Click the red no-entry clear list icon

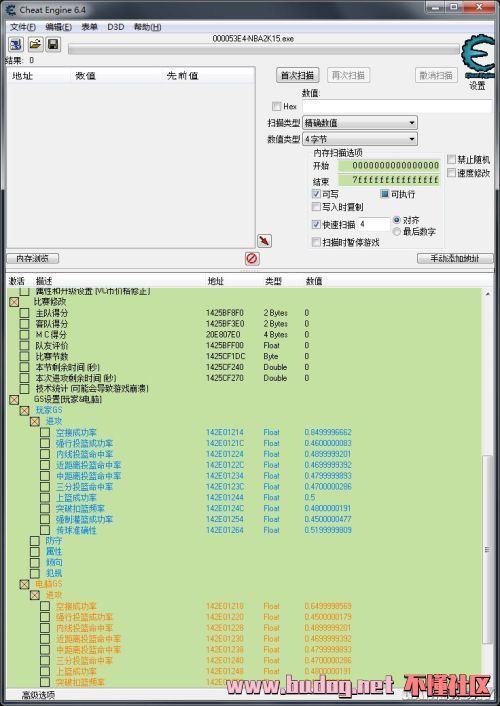252,258
